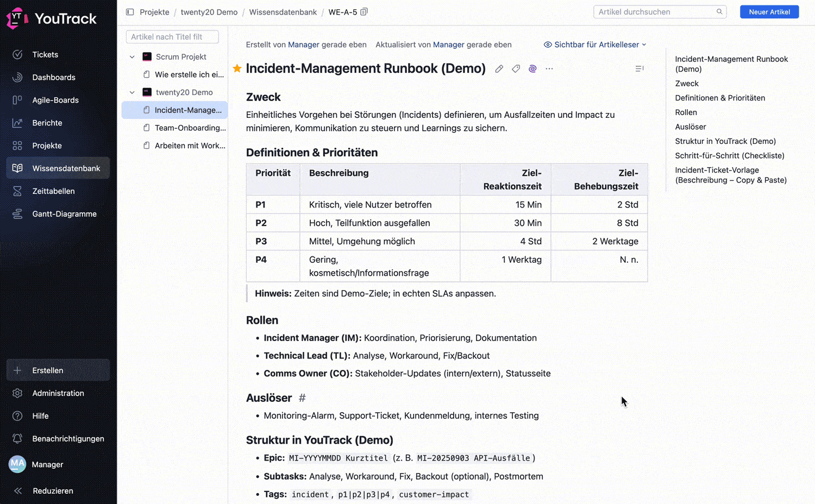The height and width of the screenshot is (504, 815).
Task: Click Incident-Management Runbook (Demo) in the outline
Action: pyautogui.click(x=731, y=64)
